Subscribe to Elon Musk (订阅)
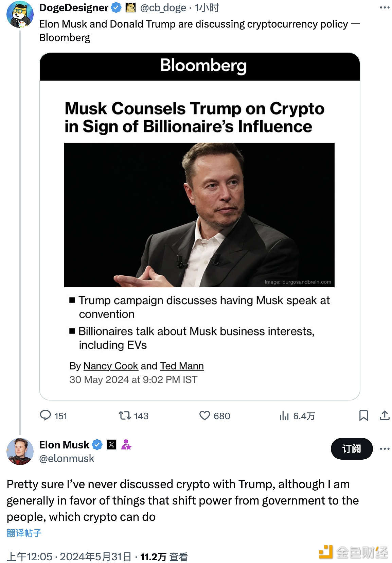Viewport: 392px width, 563px height. 352,449
